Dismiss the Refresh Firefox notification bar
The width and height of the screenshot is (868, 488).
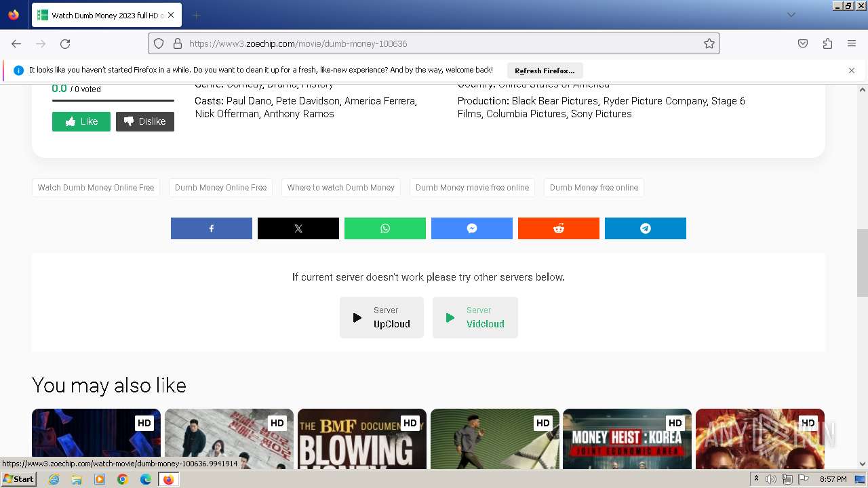coord(852,70)
